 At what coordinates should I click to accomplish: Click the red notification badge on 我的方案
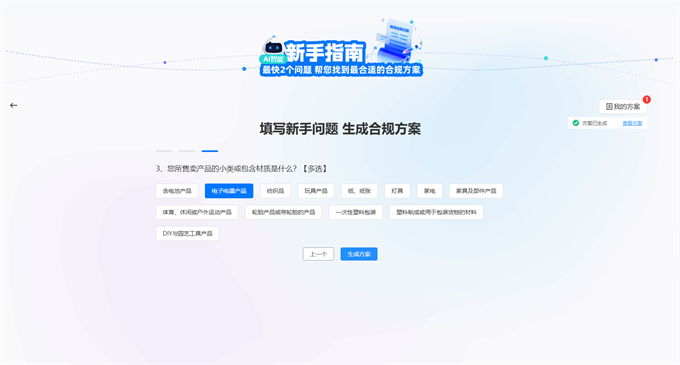(x=646, y=100)
